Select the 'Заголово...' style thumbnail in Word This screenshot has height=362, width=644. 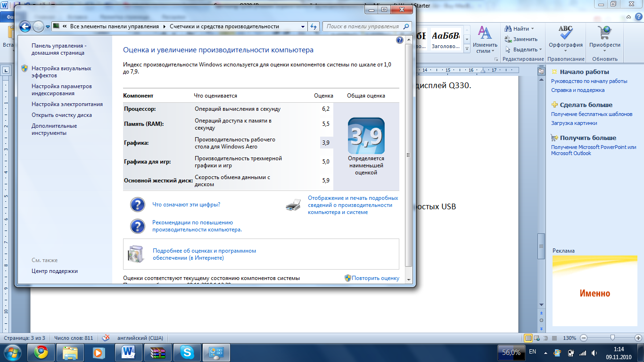(446, 40)
